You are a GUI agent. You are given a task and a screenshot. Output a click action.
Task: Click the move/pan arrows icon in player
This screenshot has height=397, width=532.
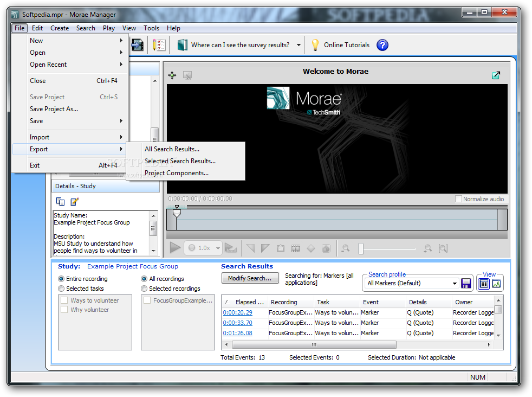coord(172,75)
